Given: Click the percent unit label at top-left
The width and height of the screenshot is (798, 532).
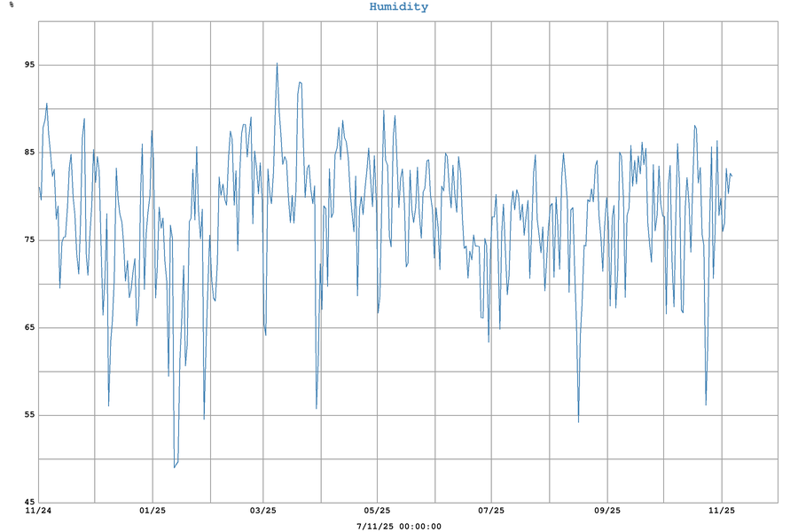Looking at the screenshot, I should [11, 5].
